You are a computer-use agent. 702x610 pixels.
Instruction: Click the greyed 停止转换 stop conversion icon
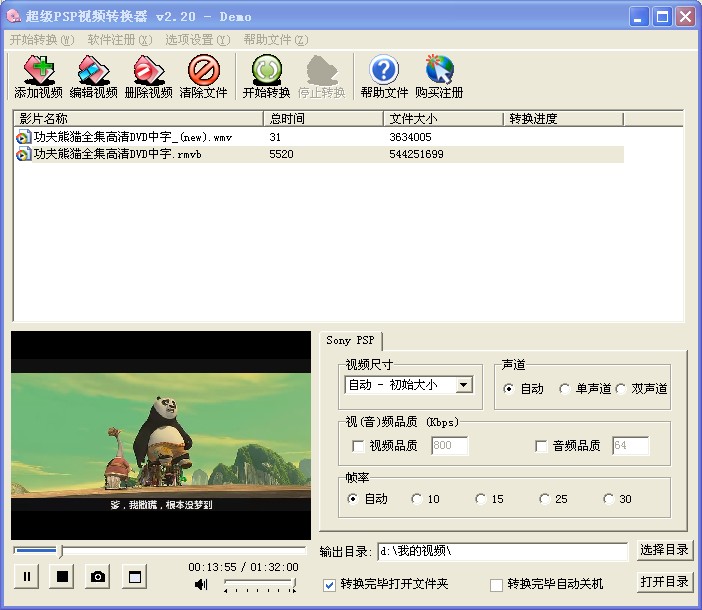point(322,76)
